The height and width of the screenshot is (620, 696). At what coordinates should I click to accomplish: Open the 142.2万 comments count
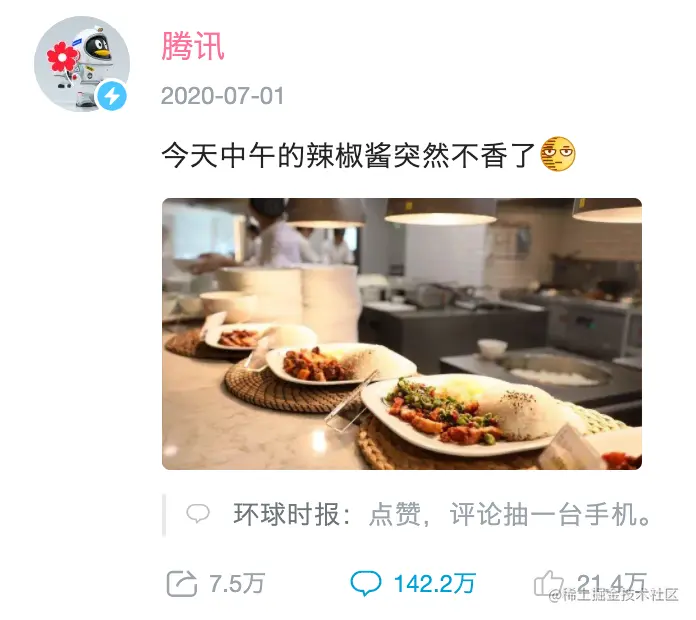[435, 584]
